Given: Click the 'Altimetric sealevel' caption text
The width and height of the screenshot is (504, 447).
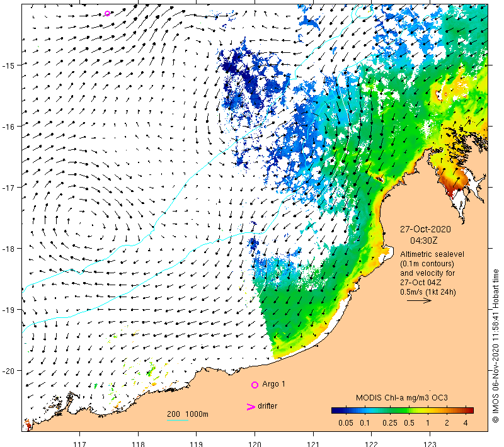Looking at the screenshot, I should [x=432, y=254].
